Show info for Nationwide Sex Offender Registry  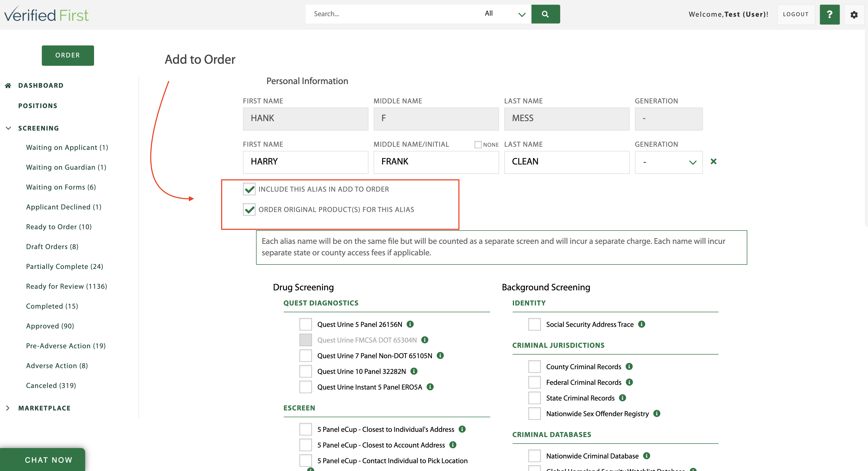pyautogui.click(x=657, y=413)
